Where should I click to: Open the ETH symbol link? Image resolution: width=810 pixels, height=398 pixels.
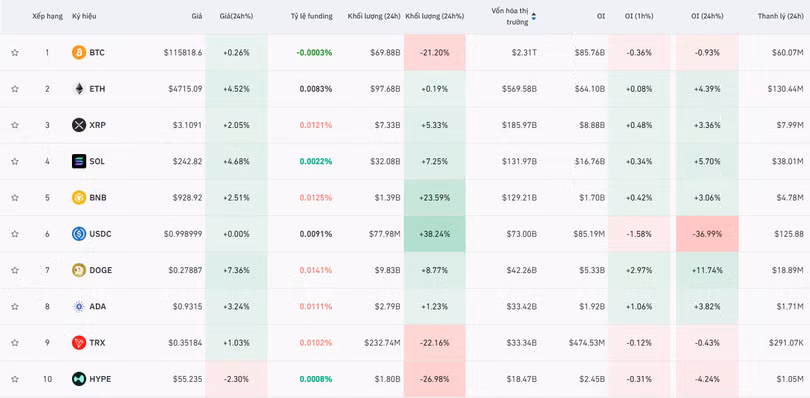97,89
